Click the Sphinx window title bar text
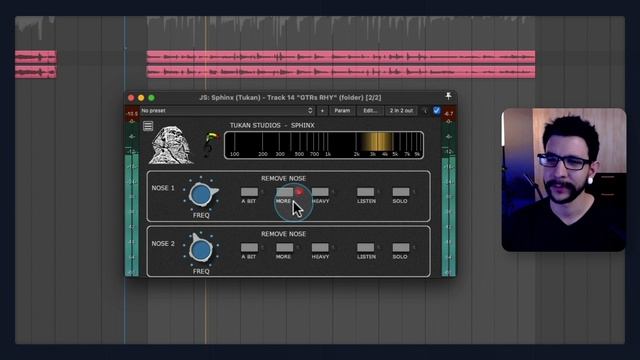The image size is (640, 360). pyautogui.click(x=290, y=98)
